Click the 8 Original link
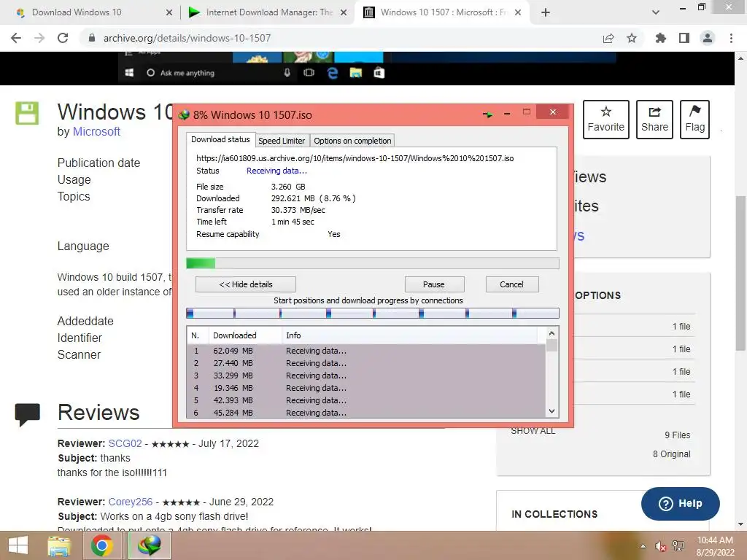 (x=671, y=454)
